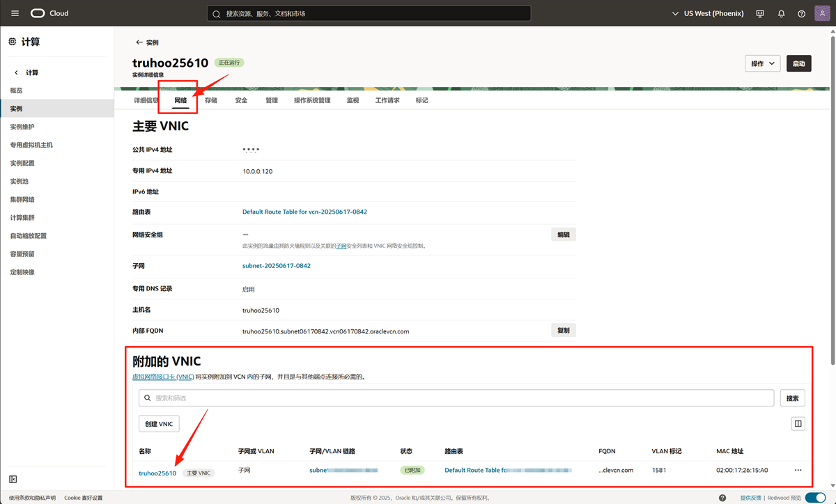Click the Cloud Shell developer tools icon
This screenshot has width=836, height=504.
[759, 13]
